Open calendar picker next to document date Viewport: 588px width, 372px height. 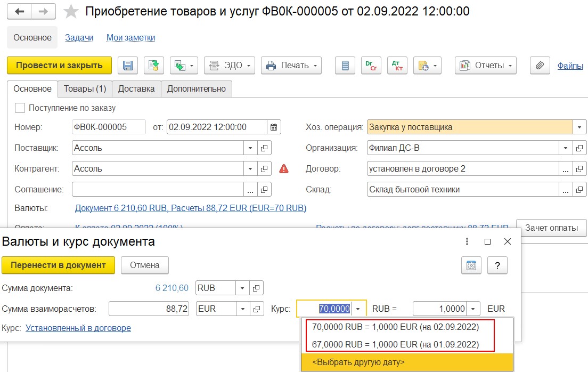tap(274, 127)
